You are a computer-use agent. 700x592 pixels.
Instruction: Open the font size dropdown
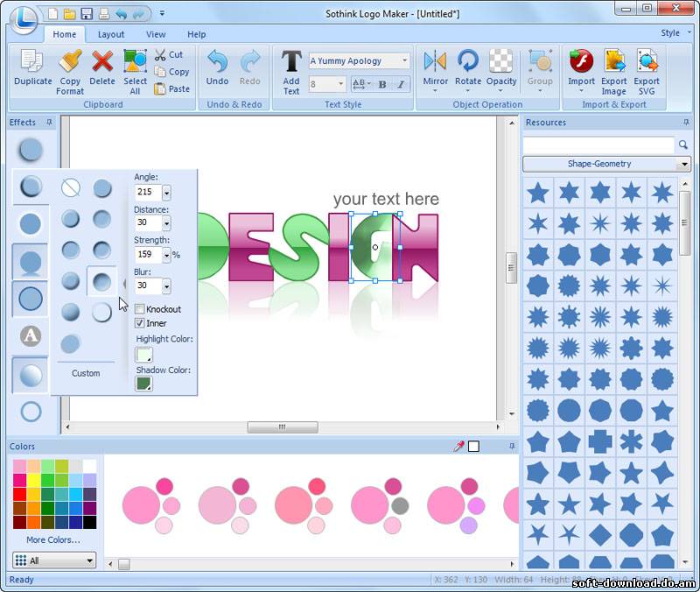click(340, 84)
